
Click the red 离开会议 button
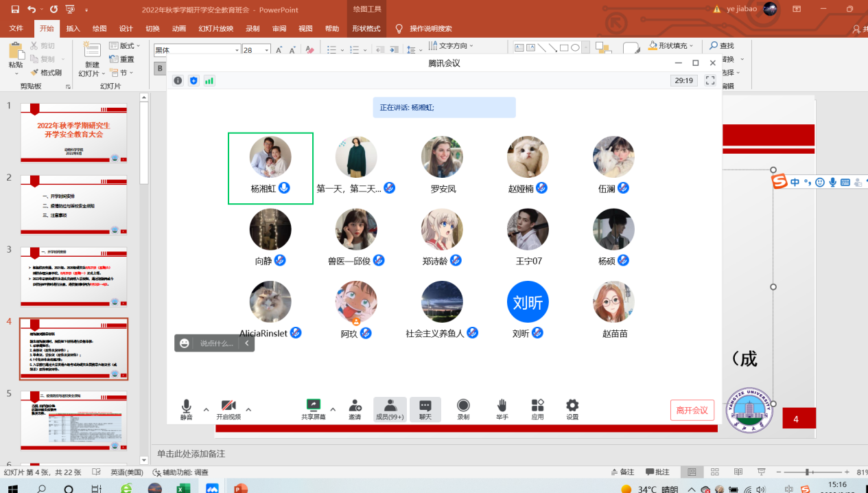point(692,410)
